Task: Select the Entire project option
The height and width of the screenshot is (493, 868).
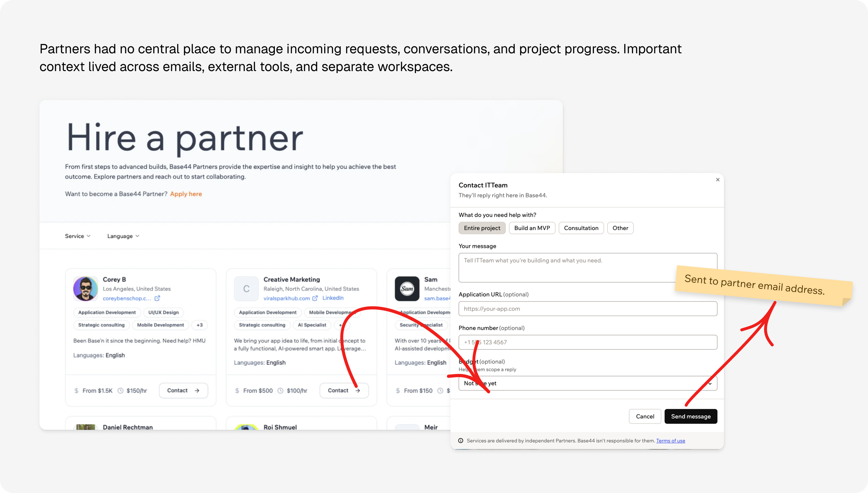Action: (x=482, y=228)
